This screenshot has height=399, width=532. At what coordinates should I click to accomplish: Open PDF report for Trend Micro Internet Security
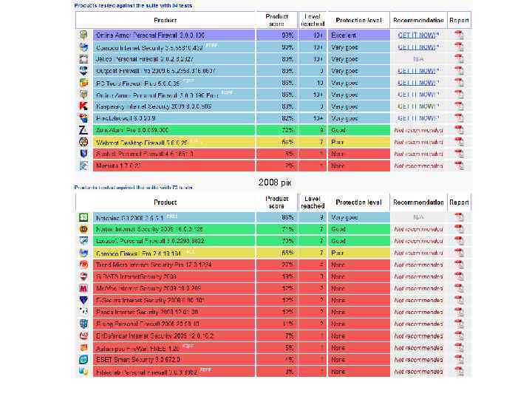click(x=459, y=265)
